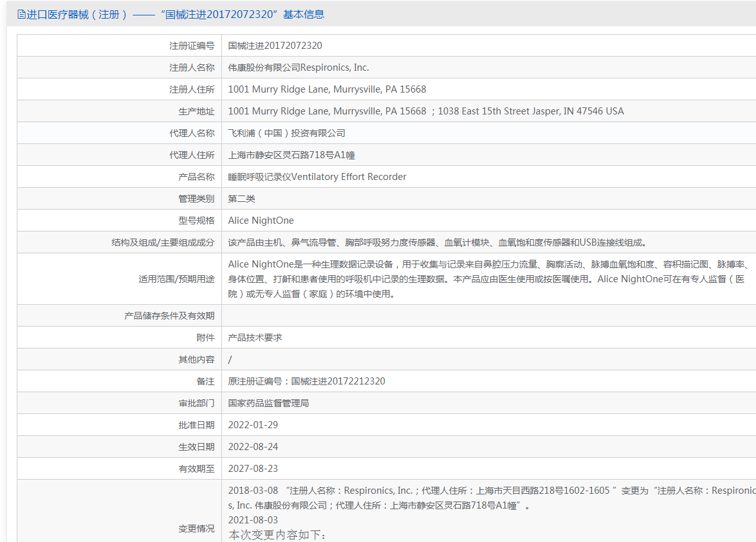Click the approval date 2022-01-29
Image resolution: width=756 pixels, height=542 pixels.
click(253, 425)
